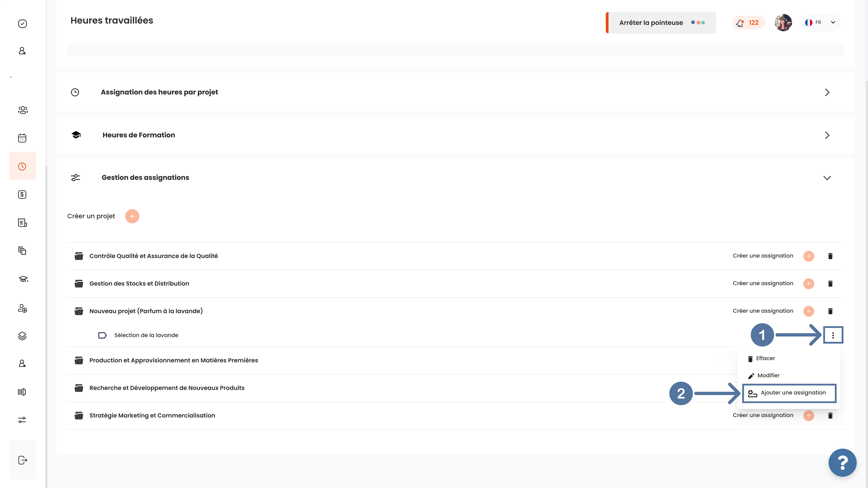Screen dimensions: 868x488
Task: Open the user-star icon atop the sidebar
Action: point(22,51)
